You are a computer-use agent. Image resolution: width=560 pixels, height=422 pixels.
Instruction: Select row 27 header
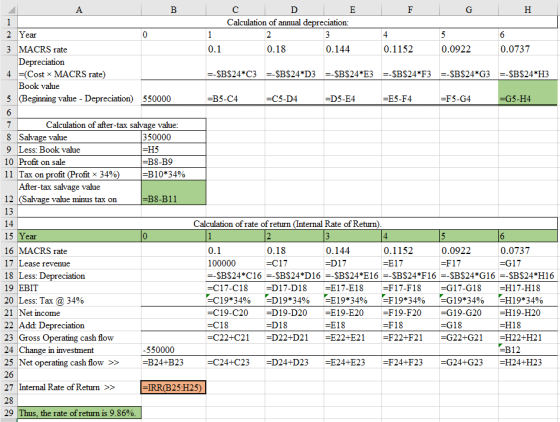(x=9, y=387)
